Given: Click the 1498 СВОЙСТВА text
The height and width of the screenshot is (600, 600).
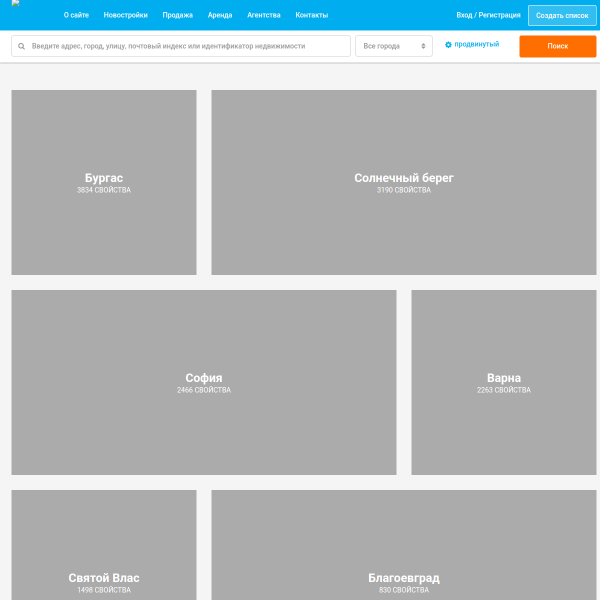Looking at the screenshot, I should [104, 590].
